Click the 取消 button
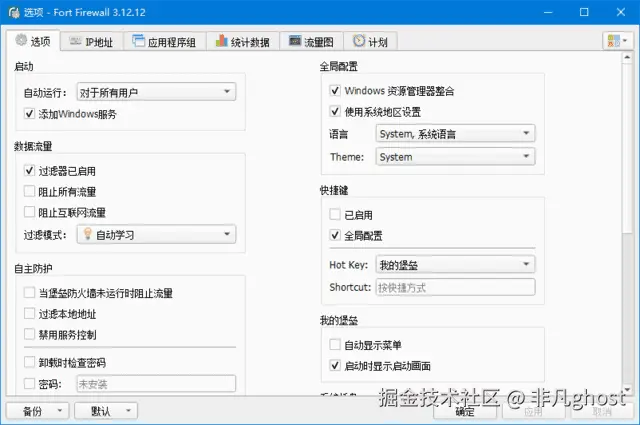The width and height of the screenshot is (640, 425). (x=602, y=411)
